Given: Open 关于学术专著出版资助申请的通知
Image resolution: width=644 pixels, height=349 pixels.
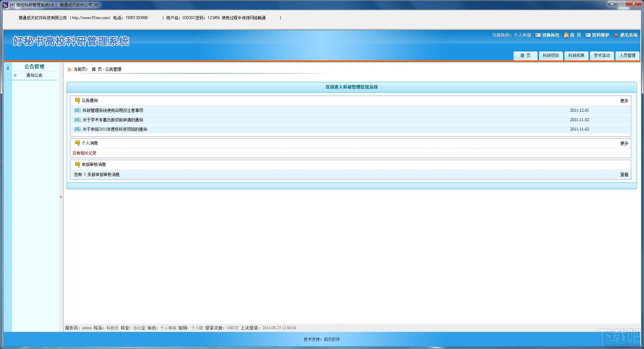Looking at the screenshot, I should [x=113, y=120].
